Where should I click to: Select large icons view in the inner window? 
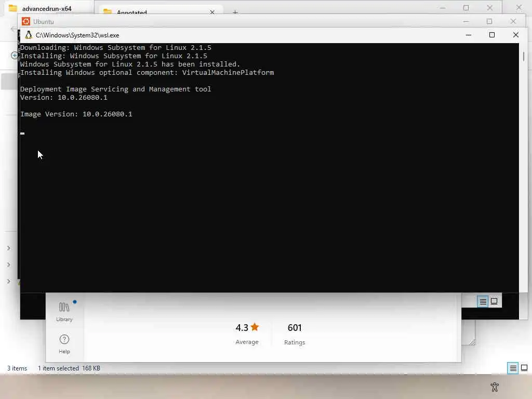[494, 301]
